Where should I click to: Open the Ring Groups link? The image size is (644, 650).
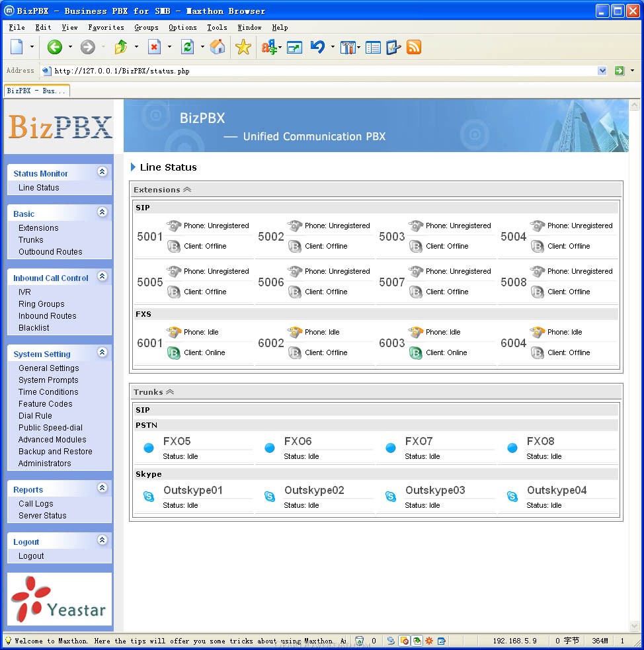coord(42,304)
